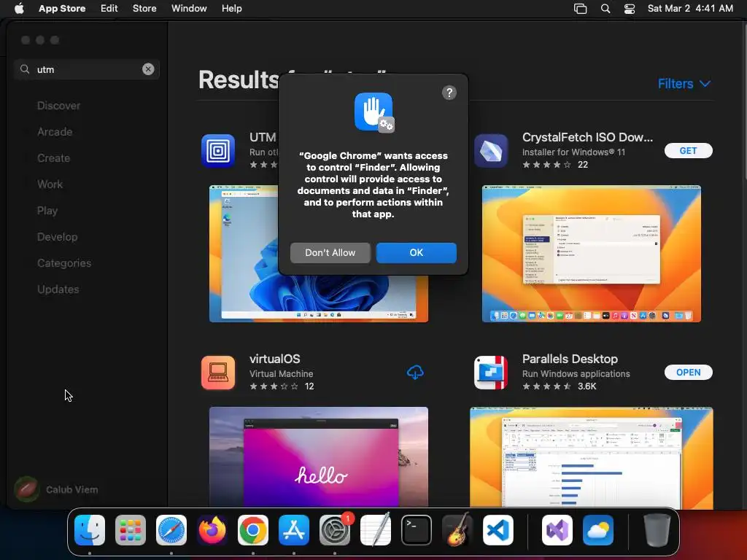Image resolution: width=747 pixels, height=560 pixels.
Task: Open the Develop sidebar section
Action: point(57,237)
